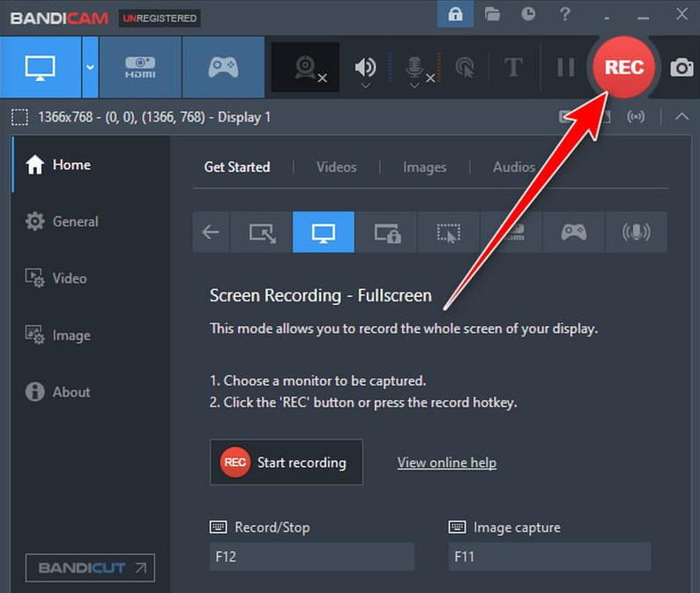The image size is (700, 593).
Task: Toggle text overlay T icon
Action: point(513,67)
